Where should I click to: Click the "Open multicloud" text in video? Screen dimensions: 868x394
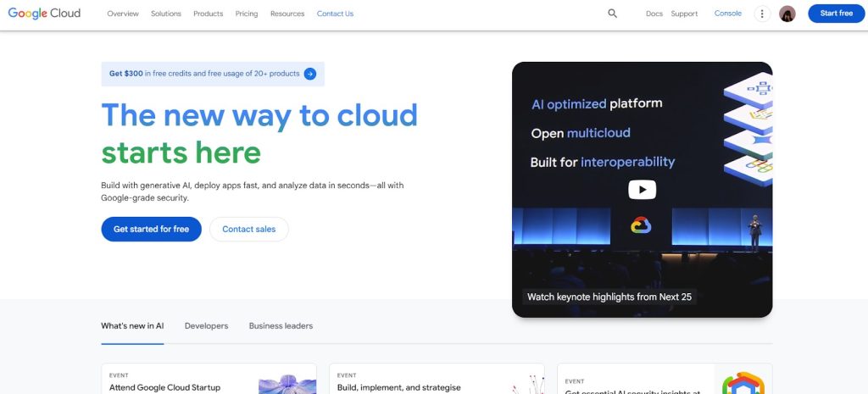(581, 133)
